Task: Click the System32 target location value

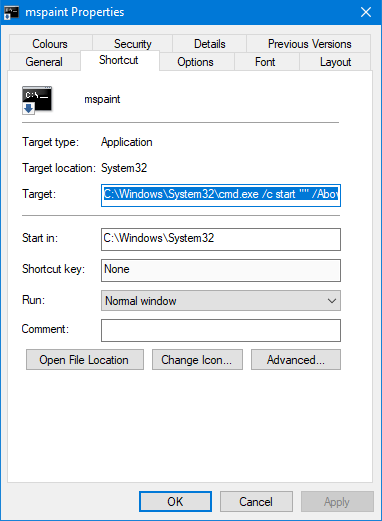Action: (124, 168)
